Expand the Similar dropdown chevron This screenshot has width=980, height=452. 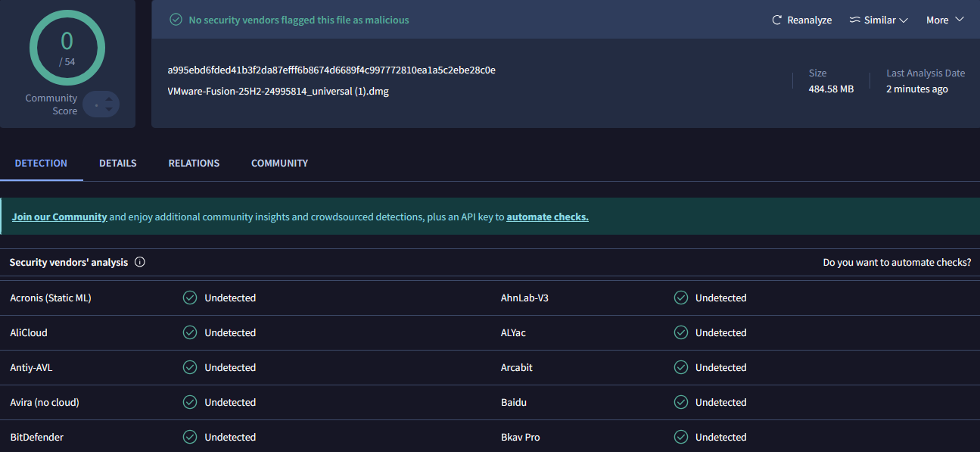click(x=904, y=20)
